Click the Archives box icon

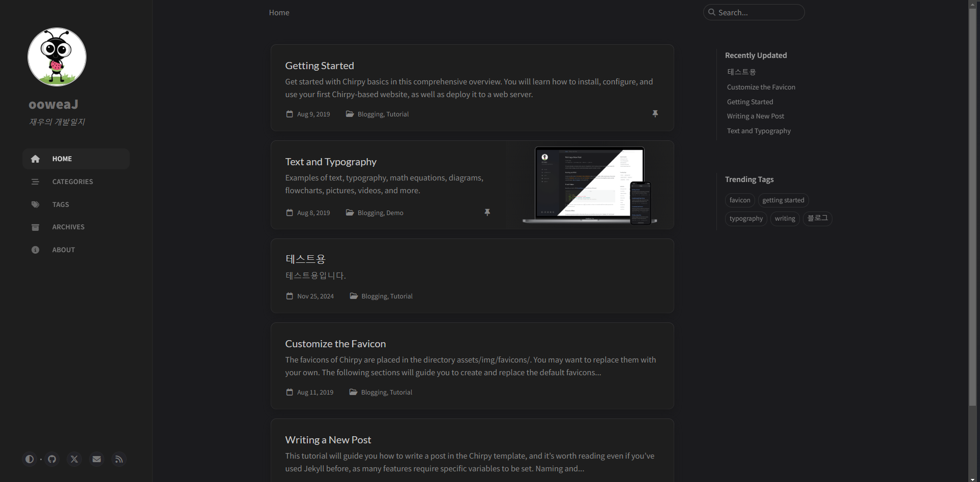35,227
